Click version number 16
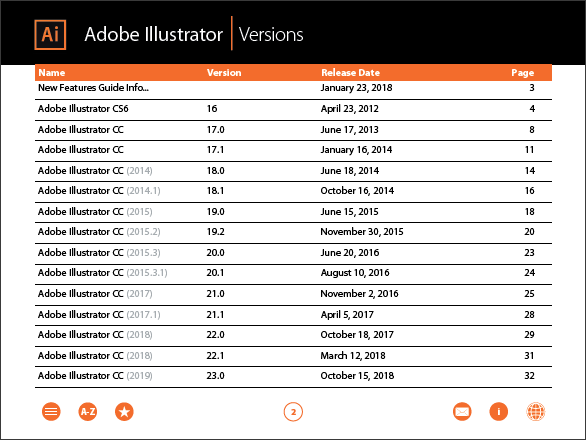Screen dimensions: 586x440 [x=212, y=109]
